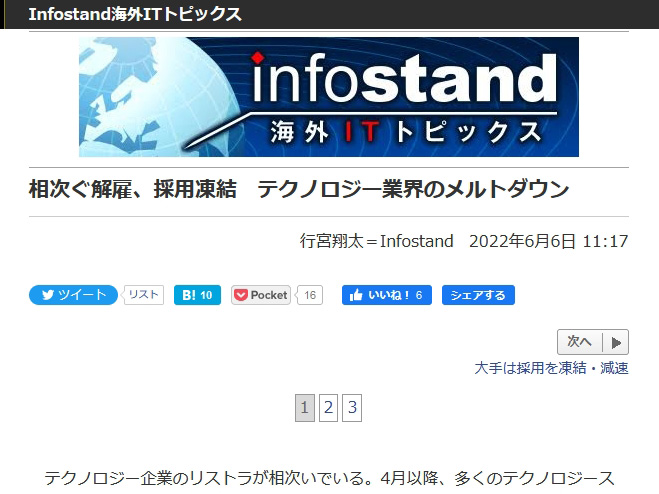
Task: Open the Twitter リスト bubble
Action: [x=144, y=295]
